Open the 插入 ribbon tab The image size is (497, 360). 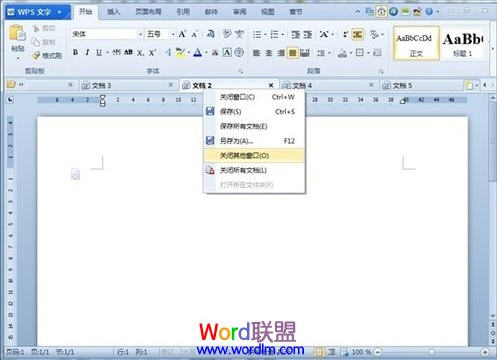[114, 12]
